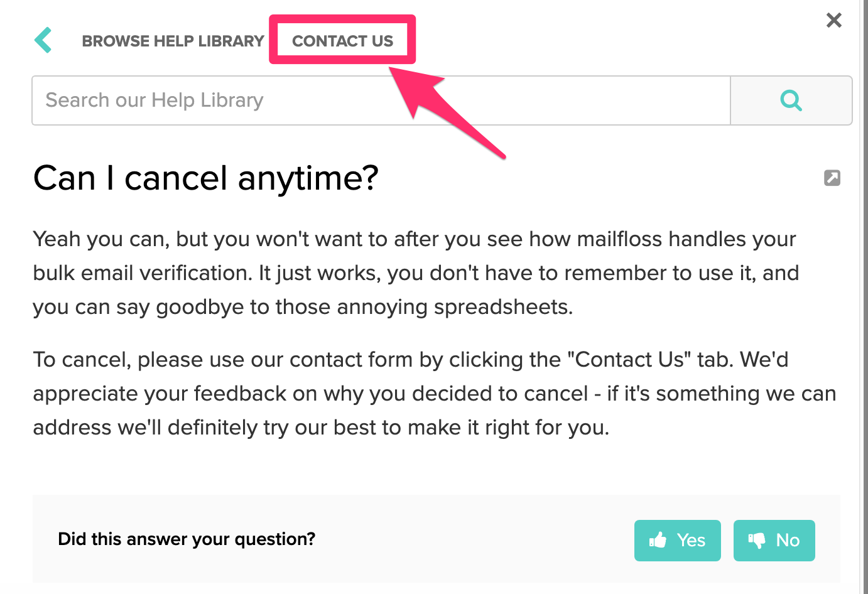Focus the Search our Help Library field
The image size is (868, 594).
click(x=381, y=100)
